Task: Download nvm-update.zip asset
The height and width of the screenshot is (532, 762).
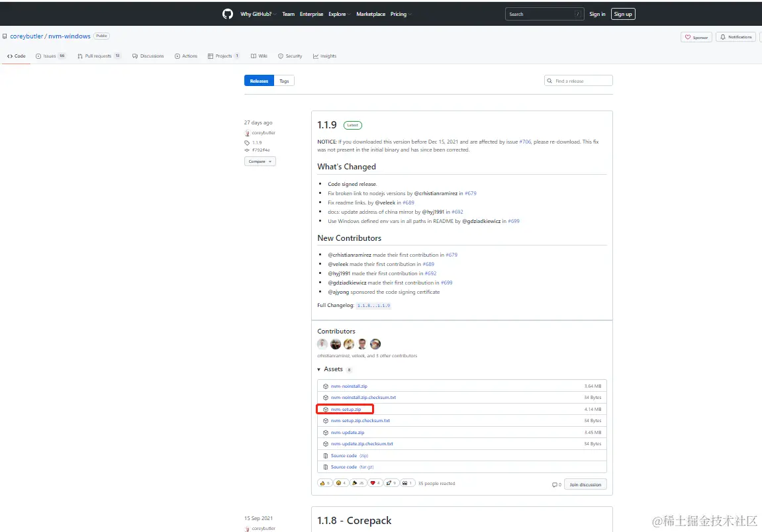Action: 348,432
